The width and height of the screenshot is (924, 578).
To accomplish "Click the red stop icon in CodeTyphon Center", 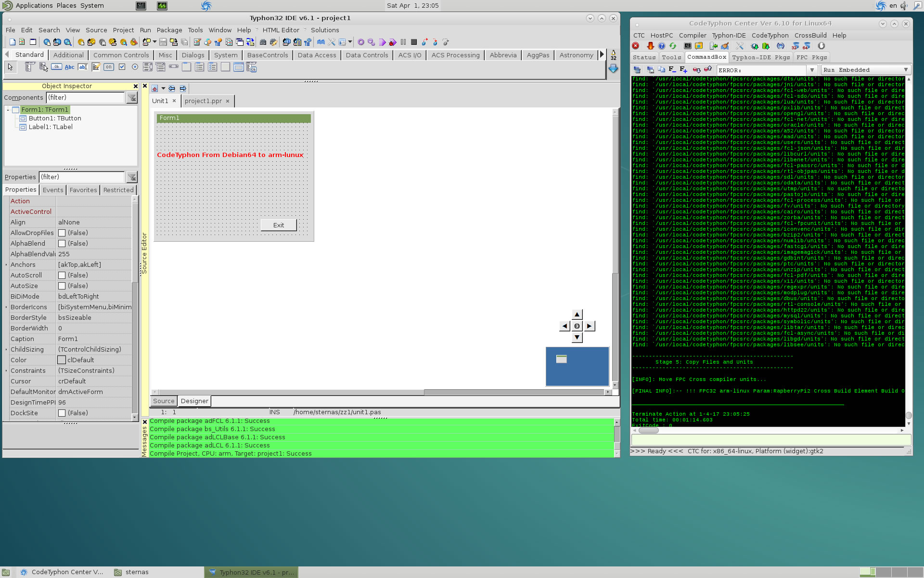I will pyautogui.click(x=635, y=46).
